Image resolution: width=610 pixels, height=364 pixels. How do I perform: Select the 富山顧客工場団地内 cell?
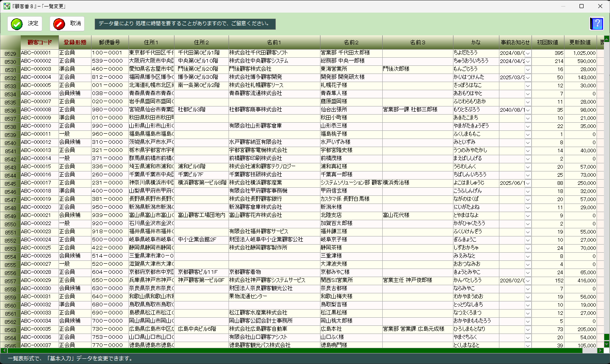(201, 215)
